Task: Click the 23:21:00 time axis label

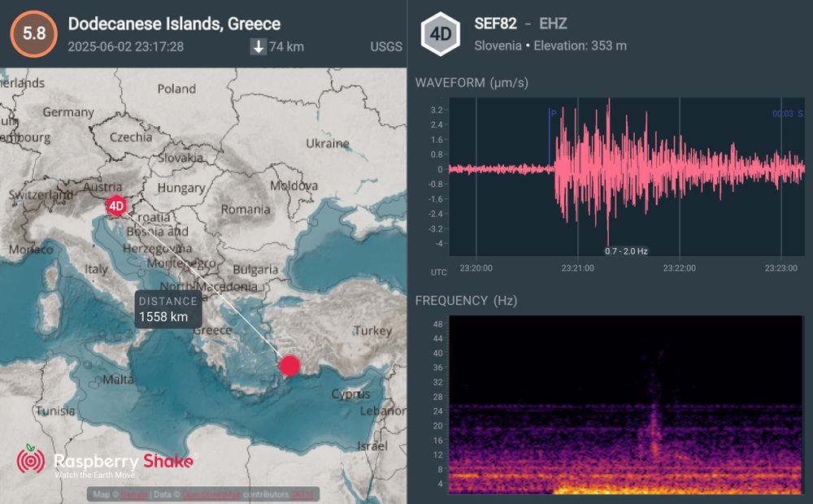Action: [577, 268]
